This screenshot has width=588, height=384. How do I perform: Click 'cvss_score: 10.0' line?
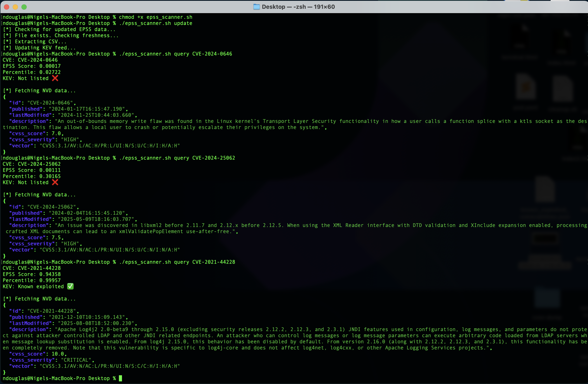(x=38, y=354)
